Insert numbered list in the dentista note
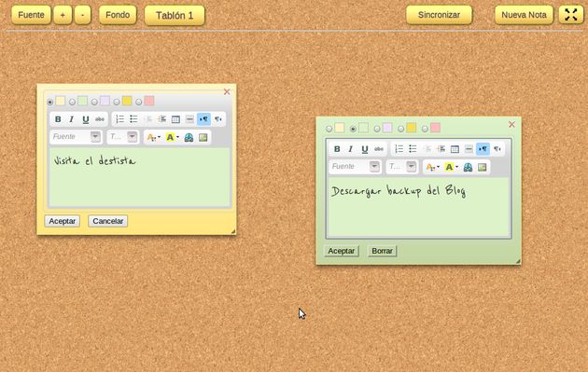Viewport: 588px width, 372px height. (120, 119)
